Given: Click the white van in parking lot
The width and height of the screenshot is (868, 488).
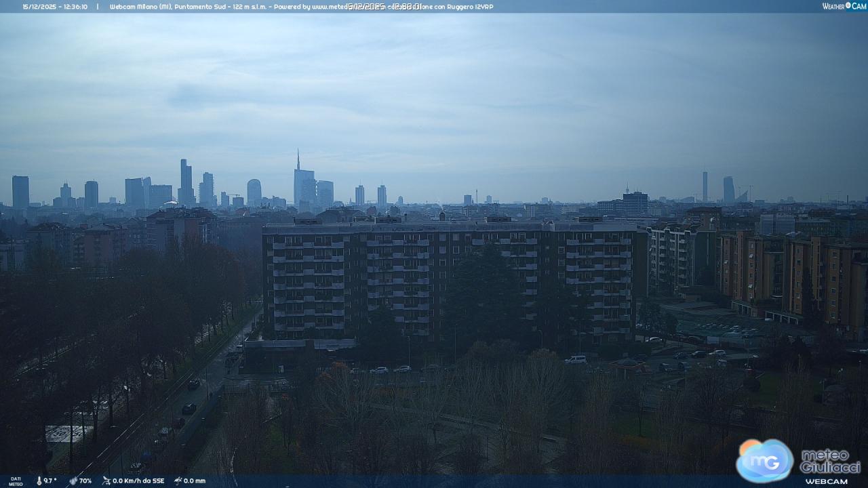Looking at the screenshot, I should (575, 359).
